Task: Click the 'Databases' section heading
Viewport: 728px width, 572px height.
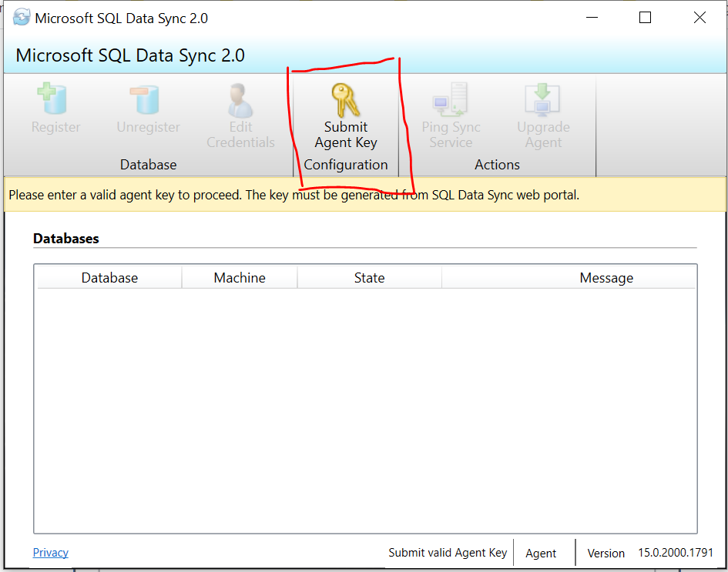Action: click(66, 239)
